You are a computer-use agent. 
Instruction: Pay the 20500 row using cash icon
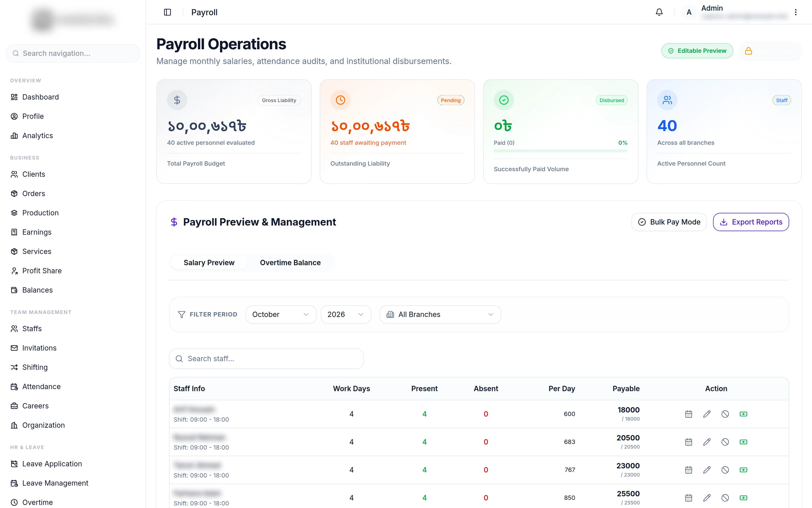click(743, 442)
